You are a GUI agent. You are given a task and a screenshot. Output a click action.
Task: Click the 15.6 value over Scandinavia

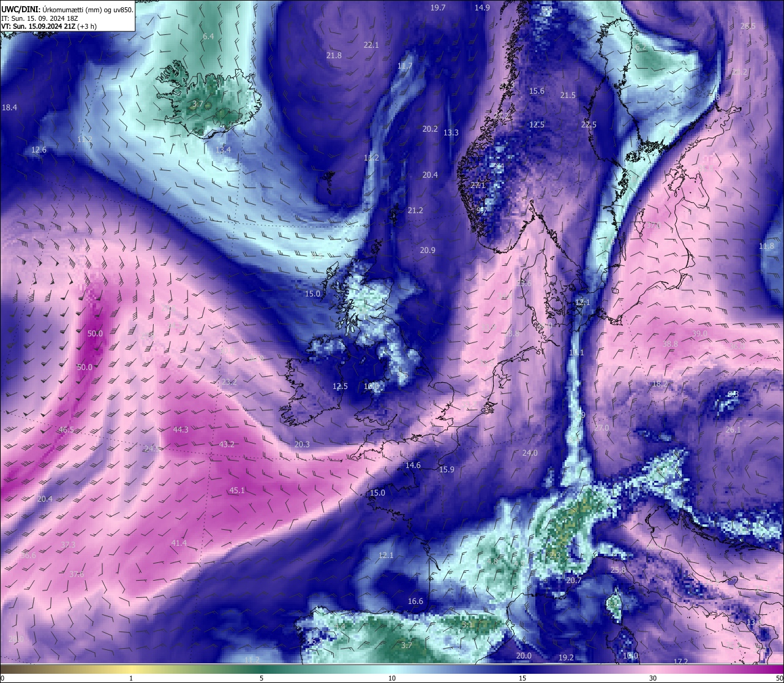tap(537, 91)
